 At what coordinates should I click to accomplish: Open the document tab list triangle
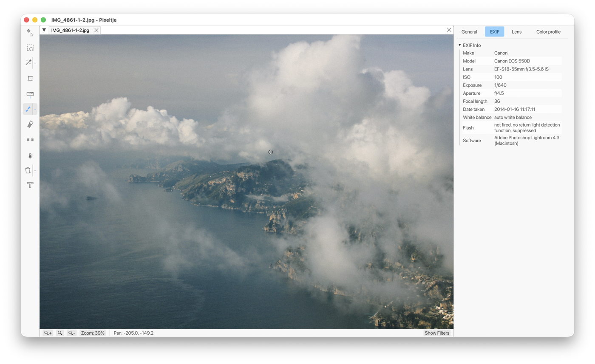44,30
